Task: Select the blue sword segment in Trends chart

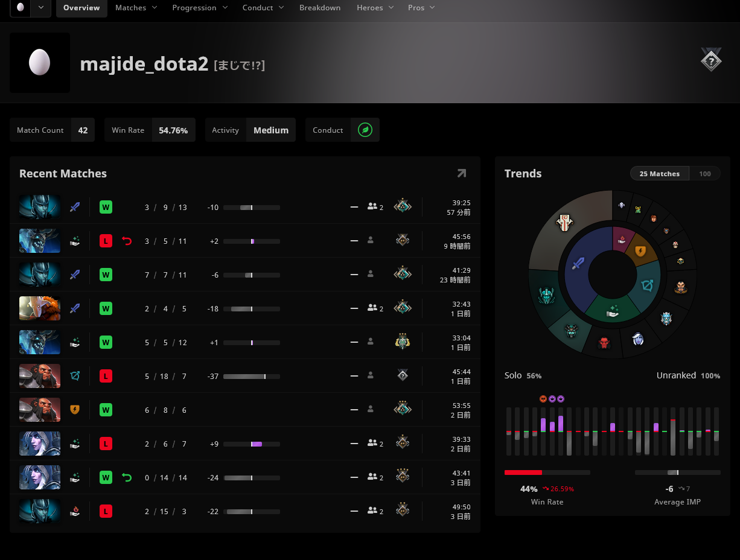Action: click(578, 263)
